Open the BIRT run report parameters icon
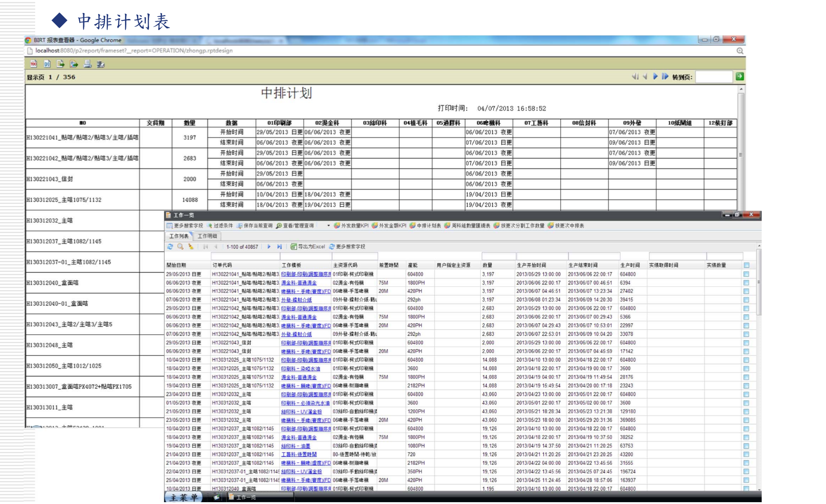826x504 pixels. [x=47, y=64]
